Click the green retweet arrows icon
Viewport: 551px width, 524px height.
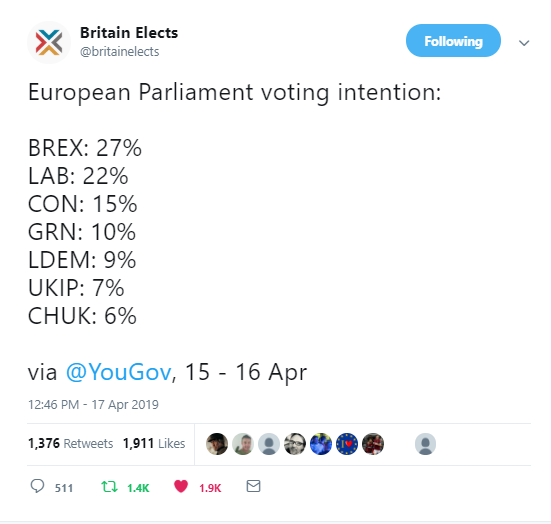coord(109,487)
